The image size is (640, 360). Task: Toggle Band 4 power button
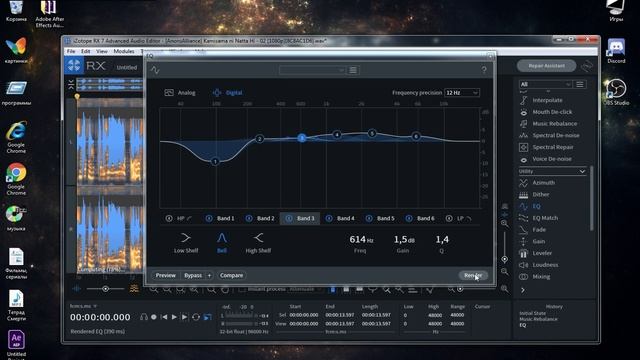(329, 218)
